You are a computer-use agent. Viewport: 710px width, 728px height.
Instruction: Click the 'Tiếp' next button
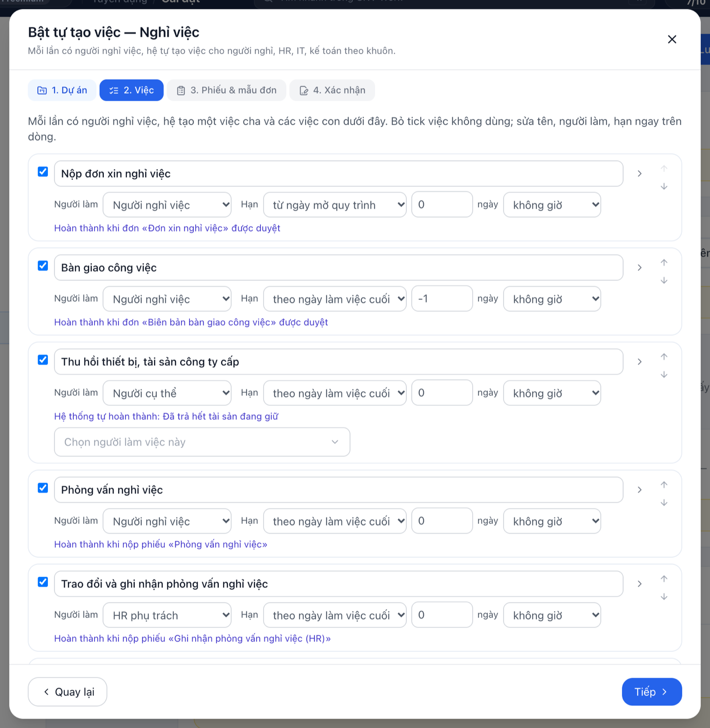pos(651,692)
